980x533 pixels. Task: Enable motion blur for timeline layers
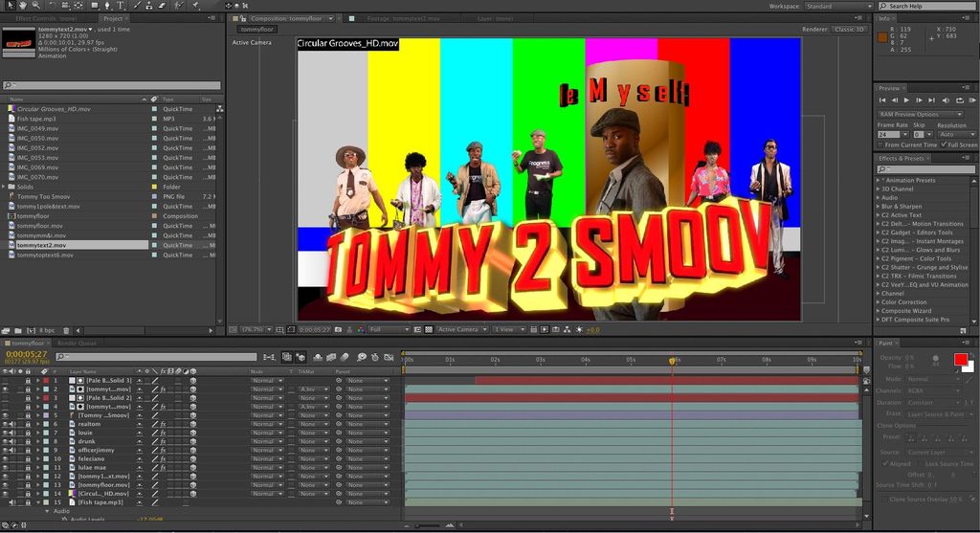[x=345, y=357]
